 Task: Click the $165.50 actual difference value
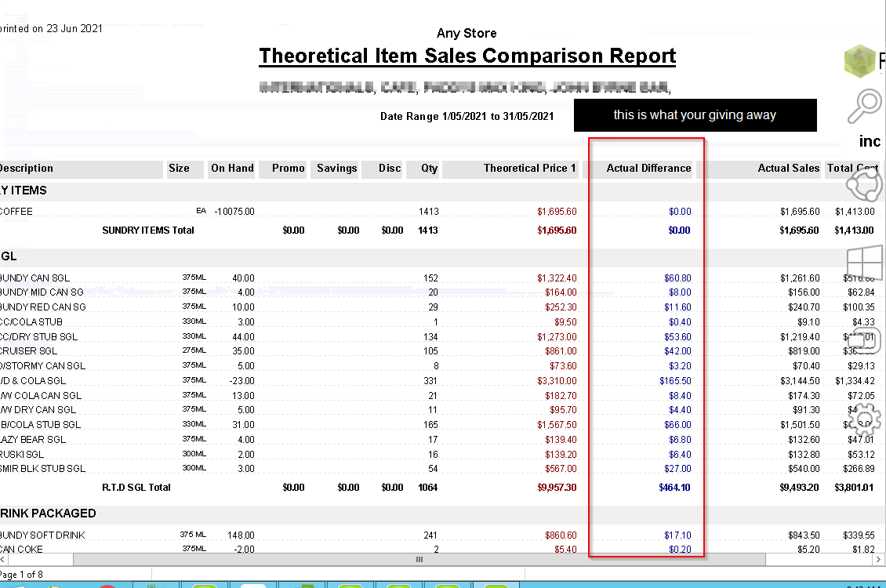675,381
